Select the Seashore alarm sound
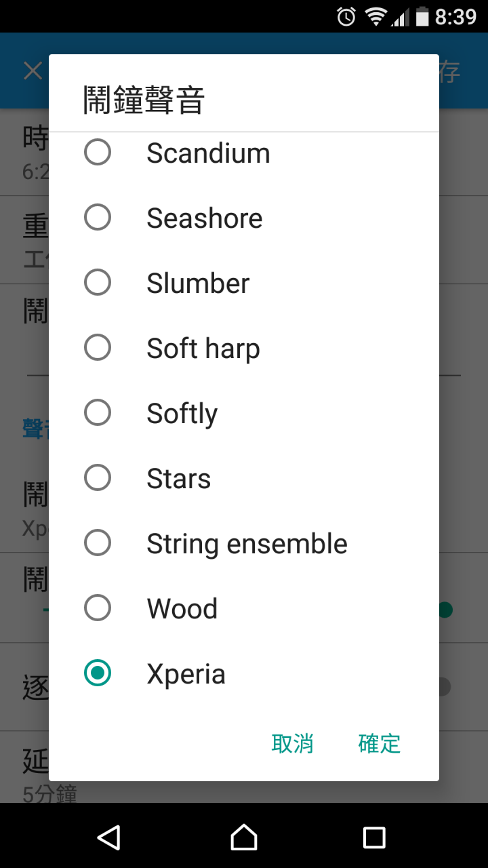The height and width of the screenshot is (868, 488). click(244, 218)
